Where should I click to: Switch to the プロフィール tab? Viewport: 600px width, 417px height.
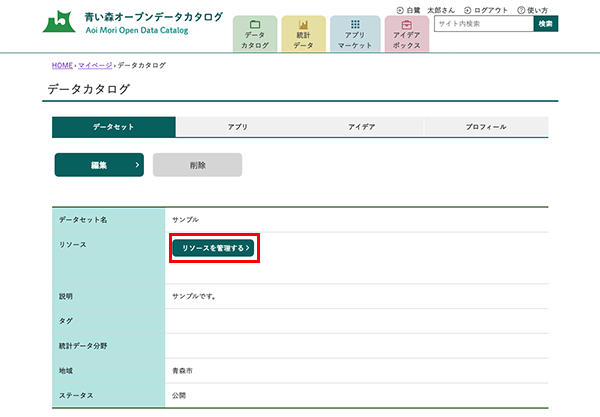click(x=486, y=127)
